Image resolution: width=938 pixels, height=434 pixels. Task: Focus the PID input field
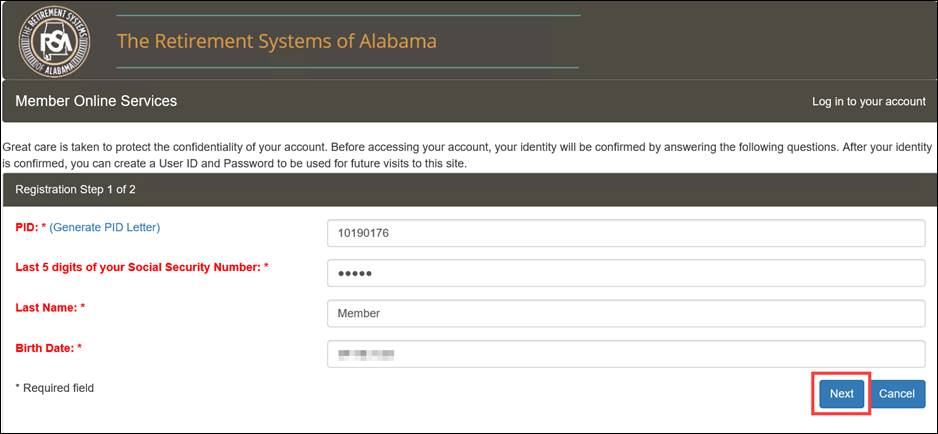626,233
